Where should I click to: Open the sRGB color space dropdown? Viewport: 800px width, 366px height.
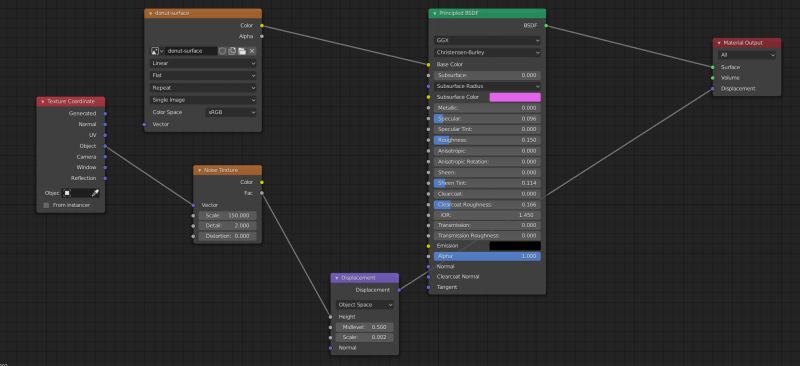(x=231, y=112)
